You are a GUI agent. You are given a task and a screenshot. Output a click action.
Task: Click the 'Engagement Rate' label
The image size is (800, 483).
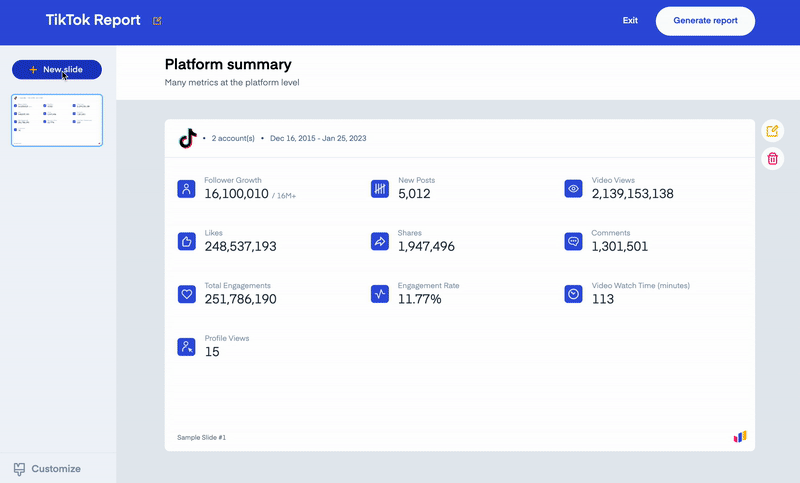[429, 286]
